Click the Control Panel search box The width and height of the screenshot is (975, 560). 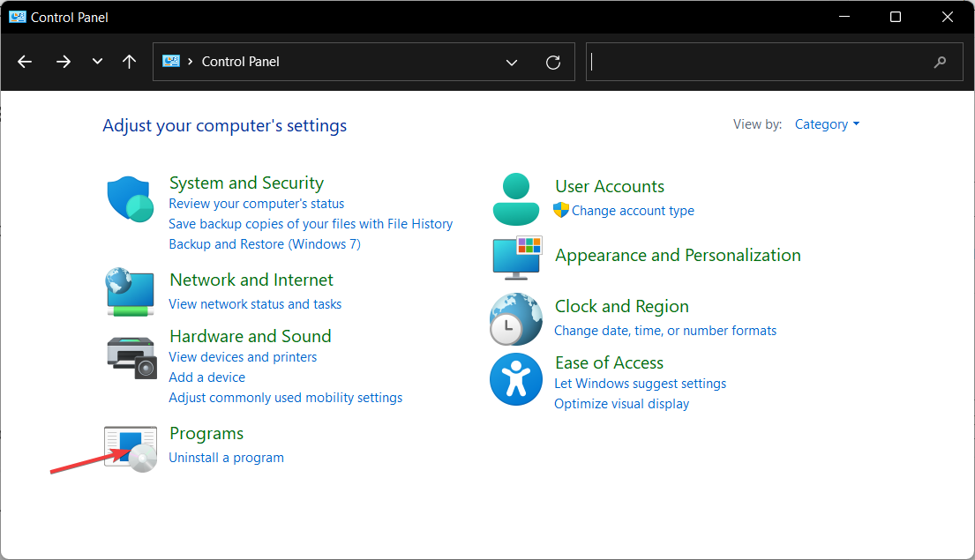pyautogui.click(x=759, y=62)
